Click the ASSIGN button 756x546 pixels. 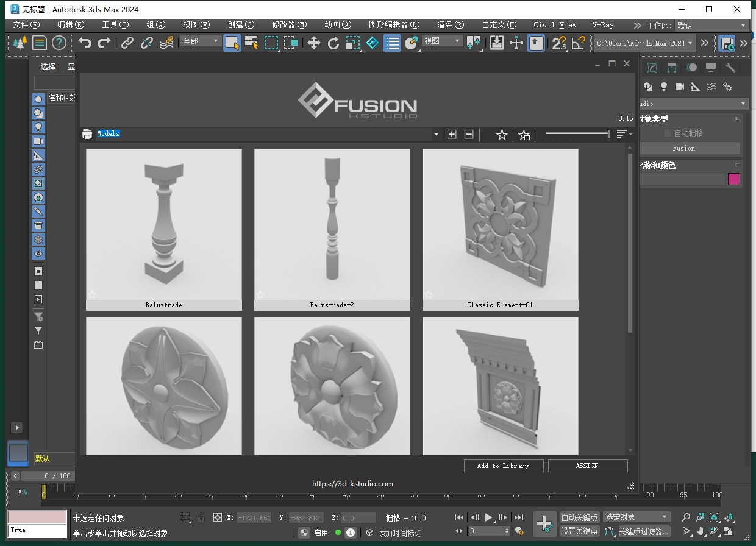[587, 466]
